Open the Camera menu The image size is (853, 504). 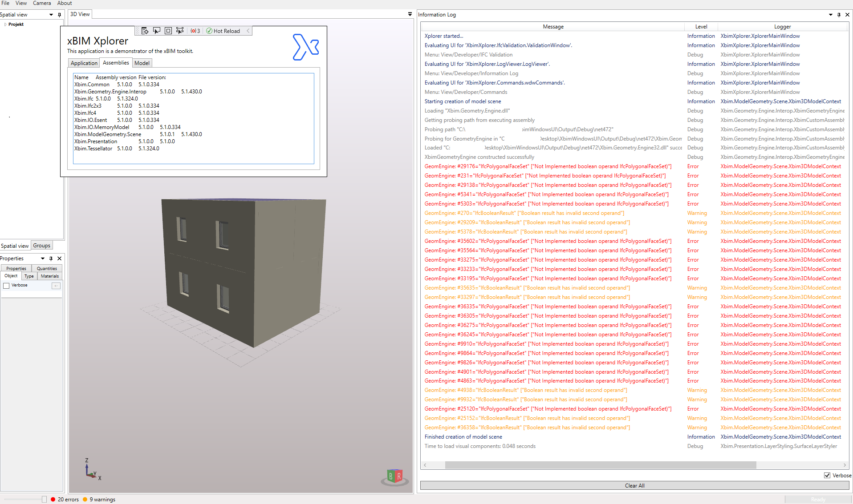(42, 3)
